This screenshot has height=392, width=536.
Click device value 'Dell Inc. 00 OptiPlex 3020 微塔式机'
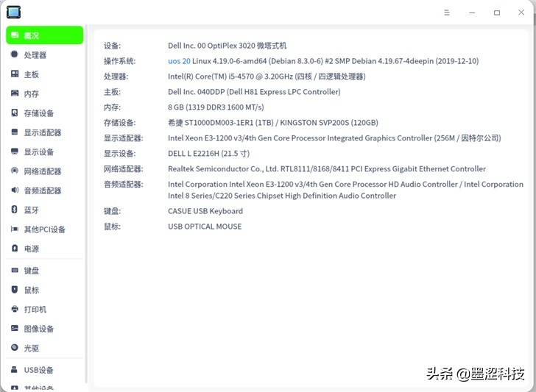coord(228,46)
